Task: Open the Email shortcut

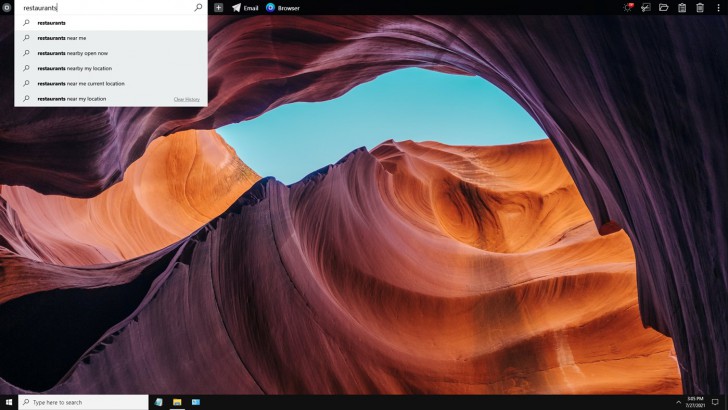Action: click(x=245, y=8)
